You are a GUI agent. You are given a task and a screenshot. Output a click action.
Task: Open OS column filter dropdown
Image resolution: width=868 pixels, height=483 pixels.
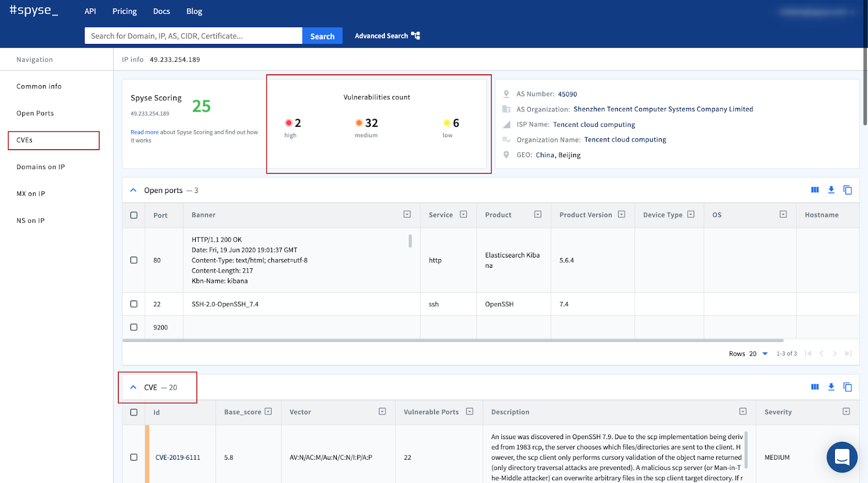pyautogui.click(x=783, y=215)
